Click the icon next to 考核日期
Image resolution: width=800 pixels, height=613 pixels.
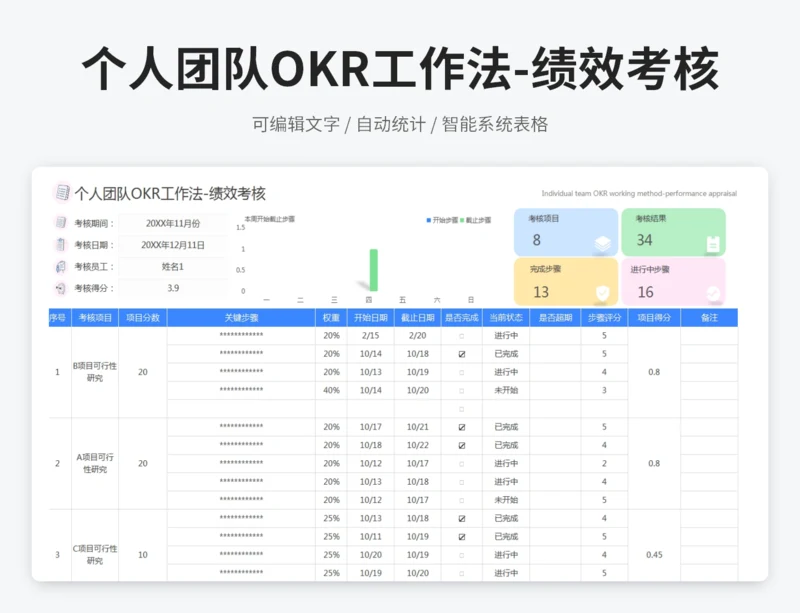tap(61, 244)
